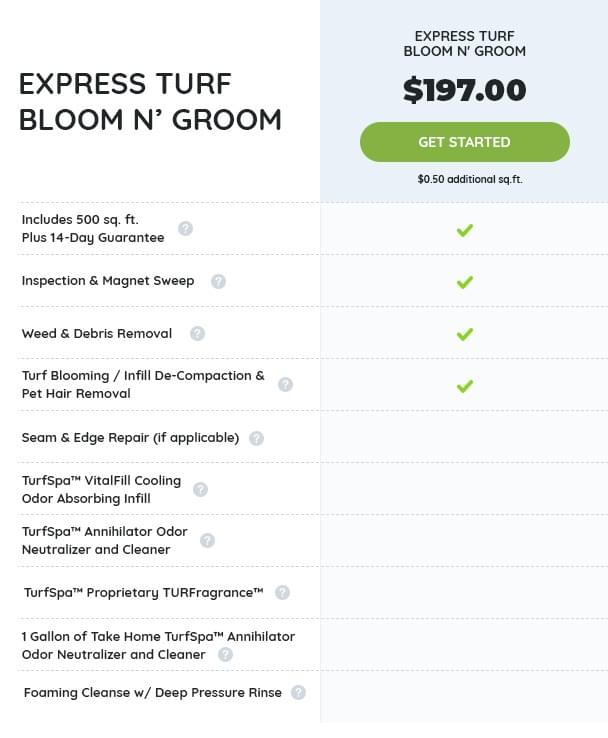
Task: Click checkmark in Weed & Debris Removal row
Action: click(464, 334)
